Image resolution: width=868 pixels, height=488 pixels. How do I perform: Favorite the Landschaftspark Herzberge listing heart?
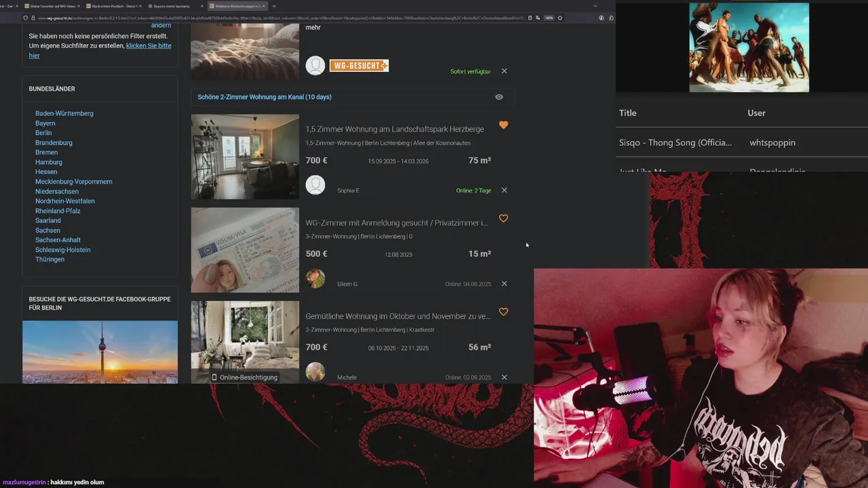[503, 125]
